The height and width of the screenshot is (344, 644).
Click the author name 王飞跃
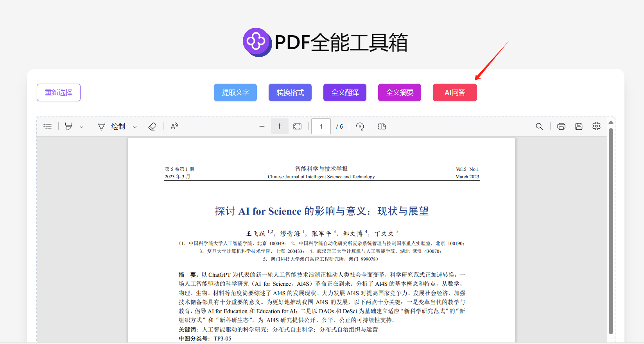pos(255,233)
